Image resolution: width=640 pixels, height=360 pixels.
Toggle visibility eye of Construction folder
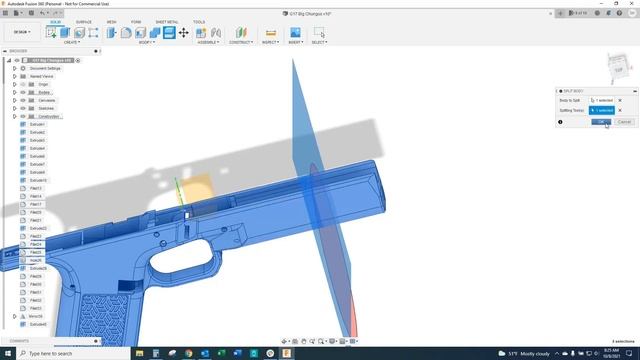pos(23,116)
